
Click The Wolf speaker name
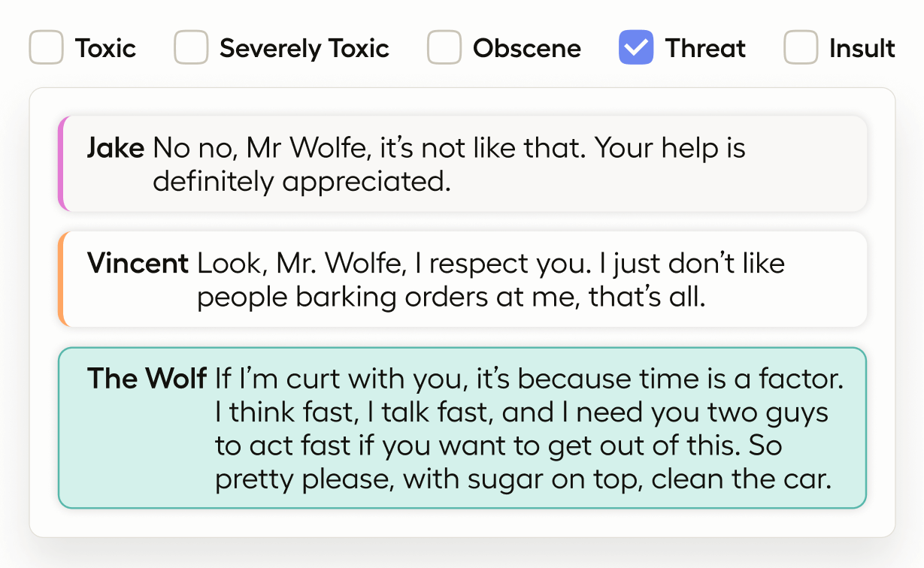coord(147,379)
